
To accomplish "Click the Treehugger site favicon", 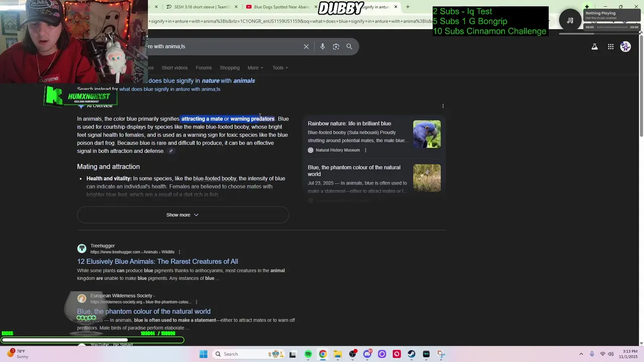I will tap(82, 248).
